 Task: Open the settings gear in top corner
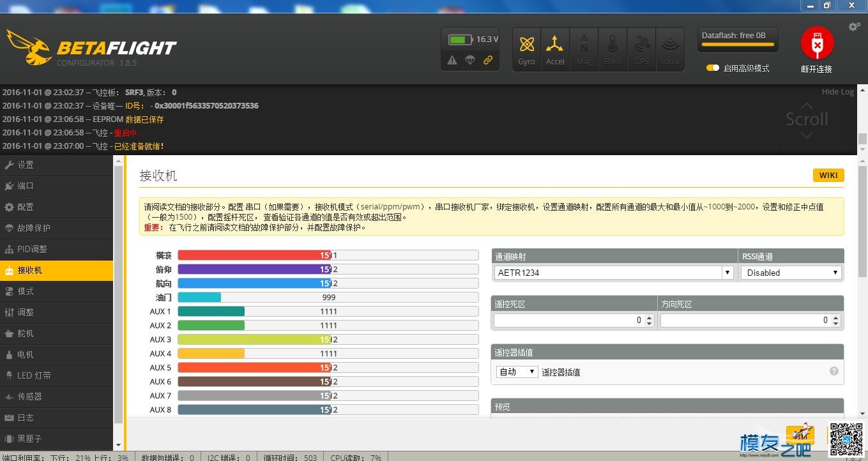(x=855, y=27)
